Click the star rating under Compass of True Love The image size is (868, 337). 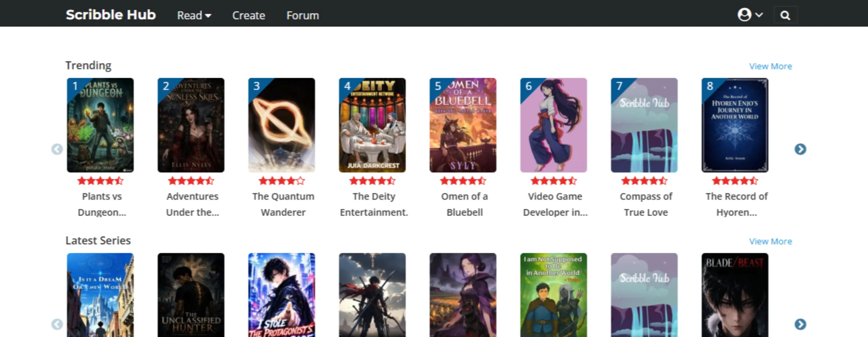tap(644, 181)
